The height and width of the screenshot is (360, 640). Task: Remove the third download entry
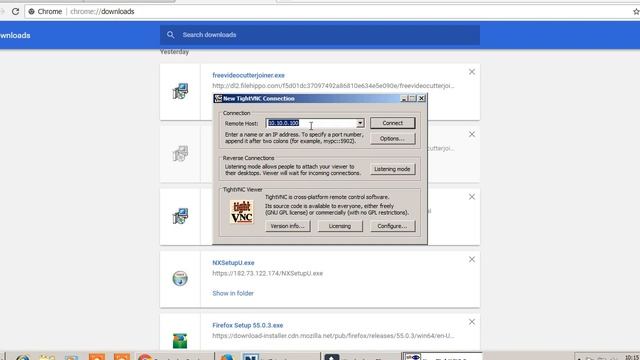[x=472, y=197]
